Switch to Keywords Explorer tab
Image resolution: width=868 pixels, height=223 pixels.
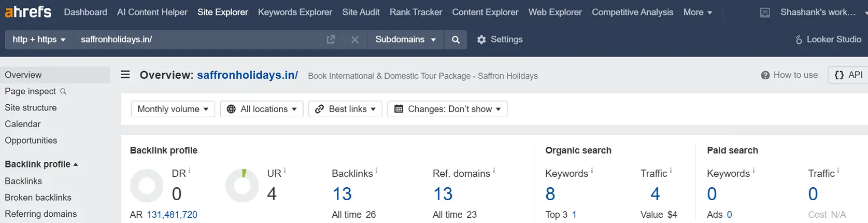pyautogui.click(x=295, y=12)
